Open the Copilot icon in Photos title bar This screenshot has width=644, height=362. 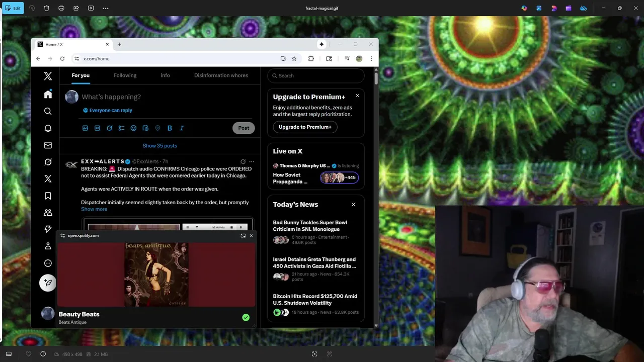pos(524,8)
